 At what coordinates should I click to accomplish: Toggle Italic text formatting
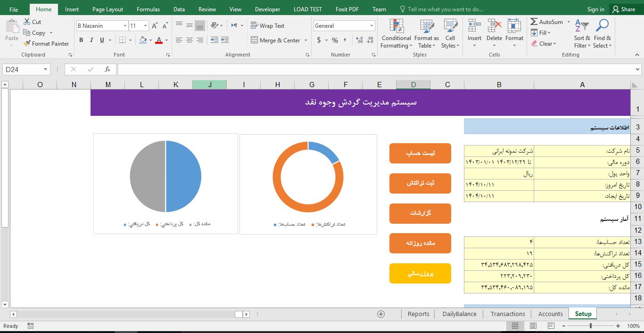[x=91, y=41]
